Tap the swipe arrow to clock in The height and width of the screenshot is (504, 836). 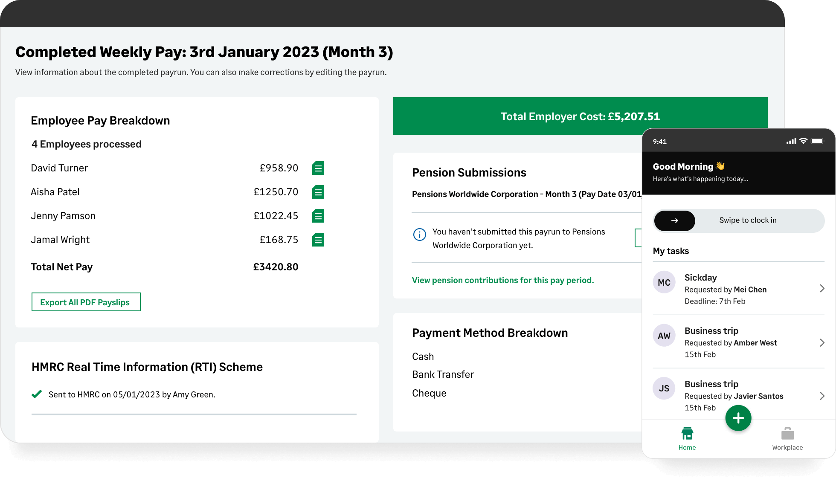674,220
